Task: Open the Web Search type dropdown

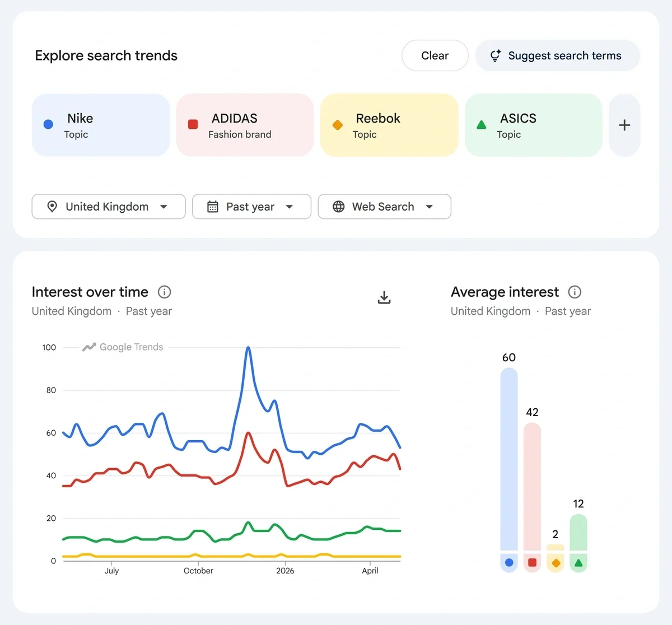Action: (384, 207)
